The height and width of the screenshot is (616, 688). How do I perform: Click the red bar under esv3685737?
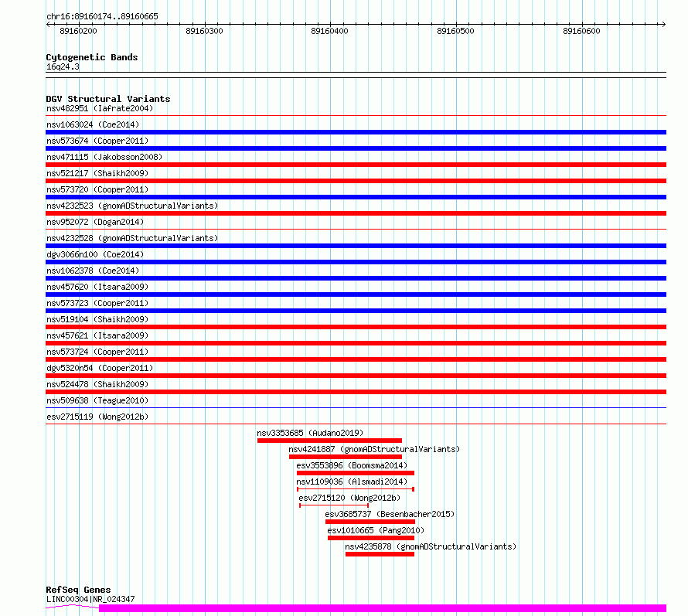pyautogui.click(x=370, y=522)
